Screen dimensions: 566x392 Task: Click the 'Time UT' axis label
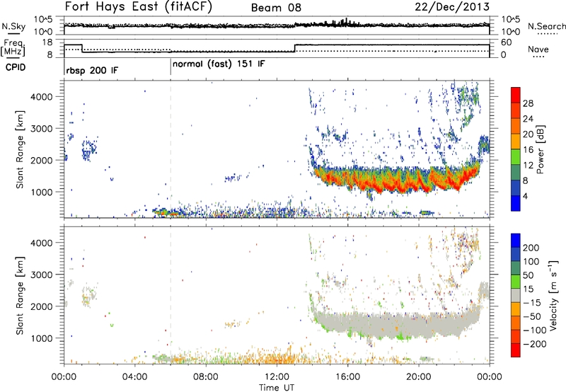(x=277, y=388)
